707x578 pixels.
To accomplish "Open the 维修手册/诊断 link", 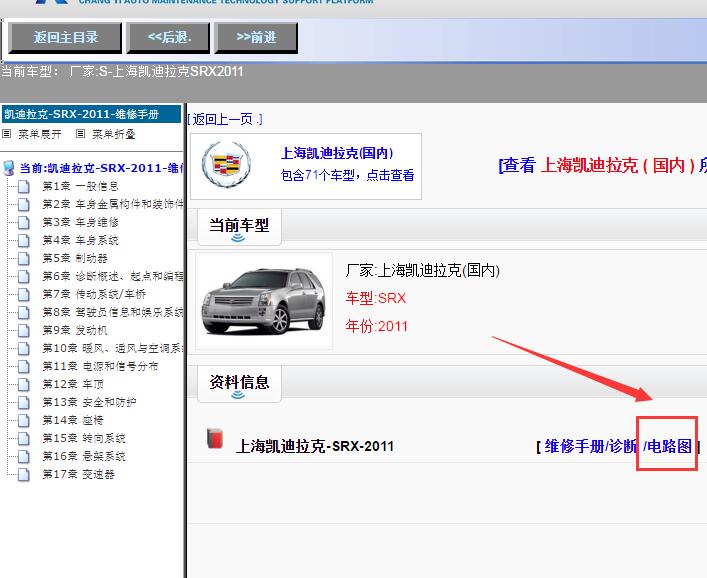I will pos(590,446).
